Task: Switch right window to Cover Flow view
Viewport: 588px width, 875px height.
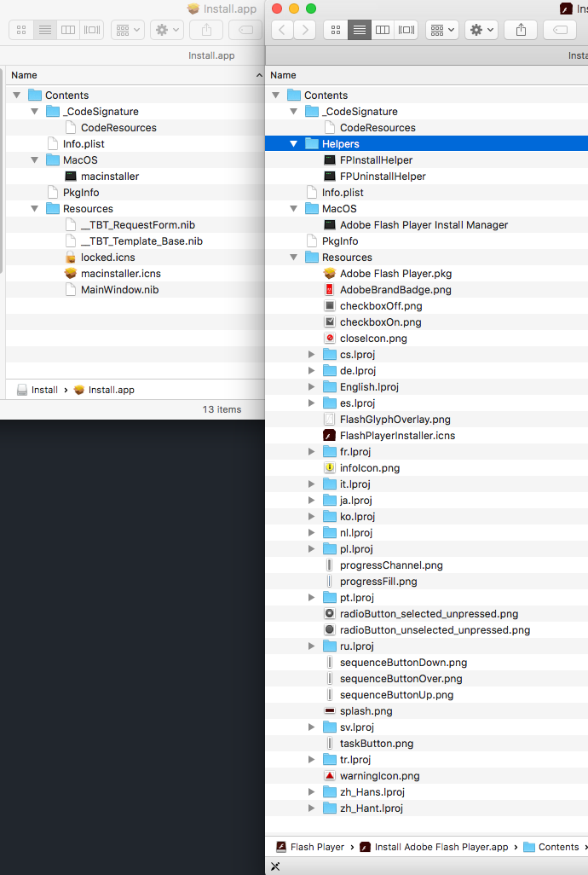Action: (x=406, y=30)
